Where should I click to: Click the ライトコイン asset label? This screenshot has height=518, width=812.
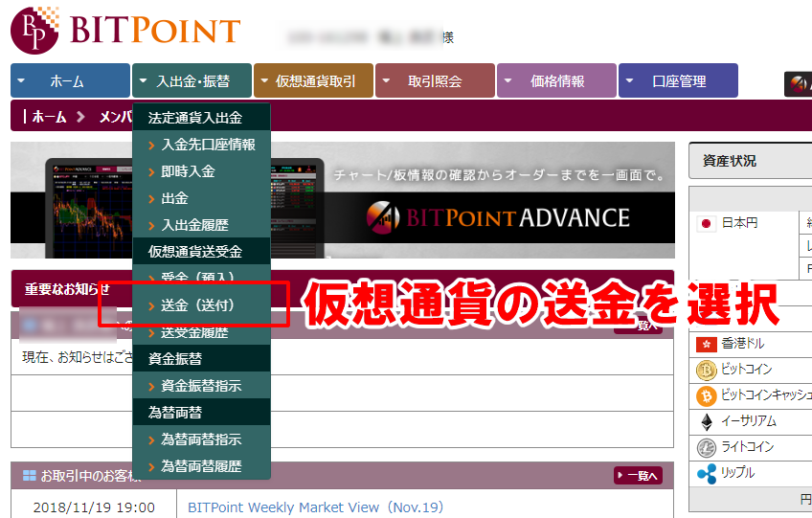[747, 446]
